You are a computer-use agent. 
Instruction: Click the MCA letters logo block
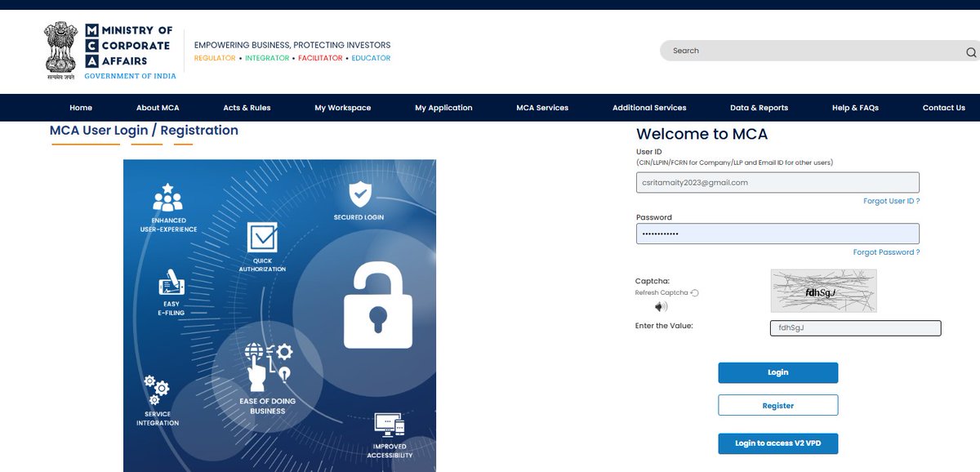point(91,46)
